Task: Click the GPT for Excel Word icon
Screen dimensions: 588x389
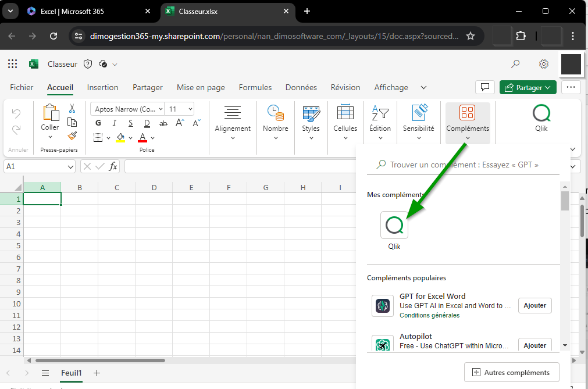Action: point(383,306)
